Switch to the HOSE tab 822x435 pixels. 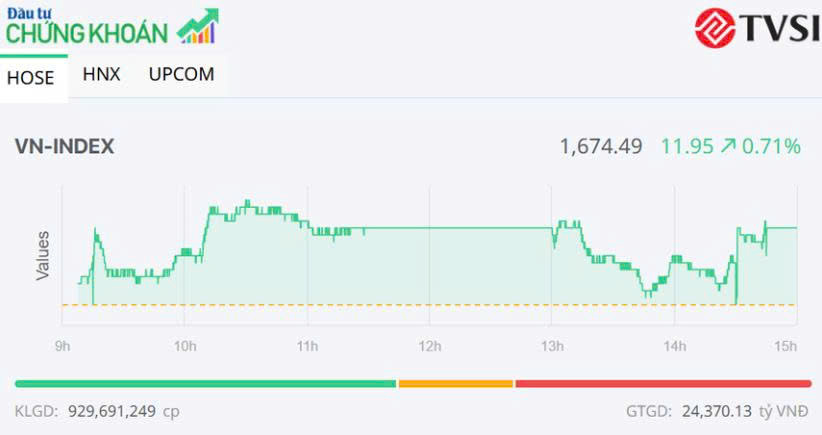tap(31, 78)
